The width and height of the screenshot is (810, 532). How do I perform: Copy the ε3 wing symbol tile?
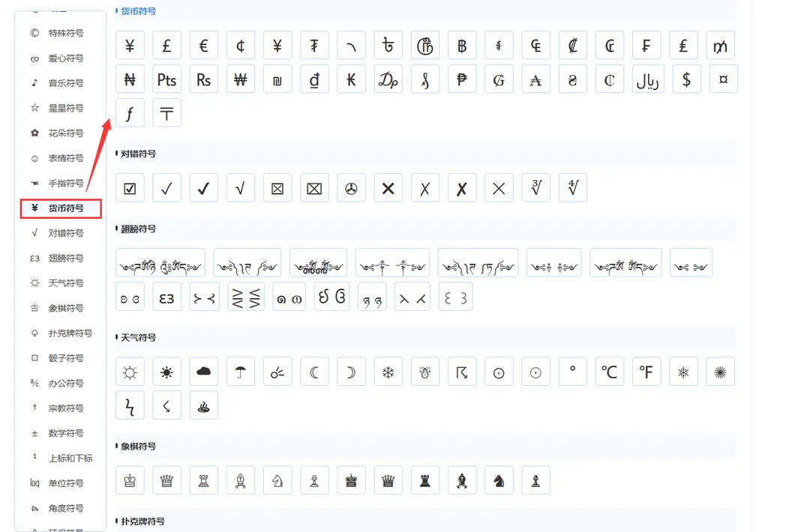pos(166,297)
